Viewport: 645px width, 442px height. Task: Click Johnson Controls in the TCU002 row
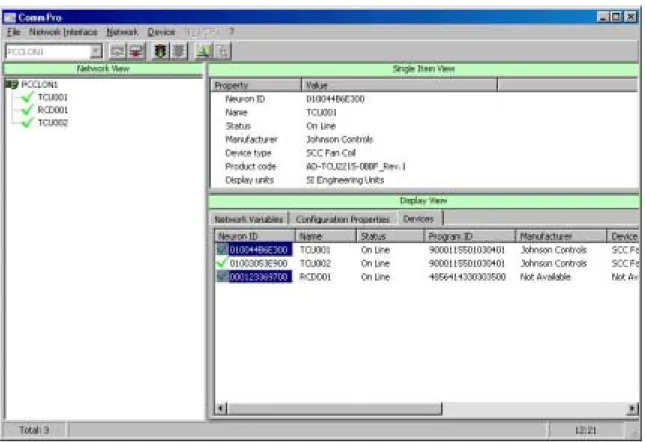pyautogui.click(x=554, y=263)
